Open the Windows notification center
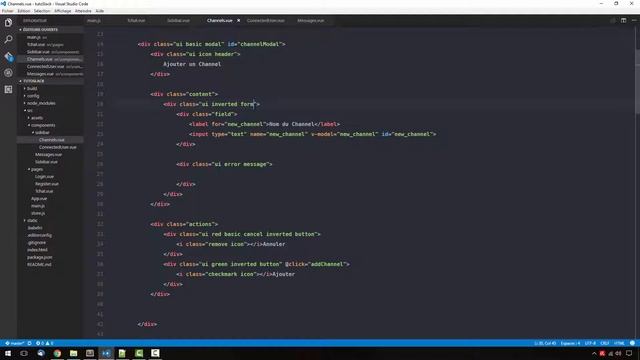 pyautogui.click(x=629, y=353)
